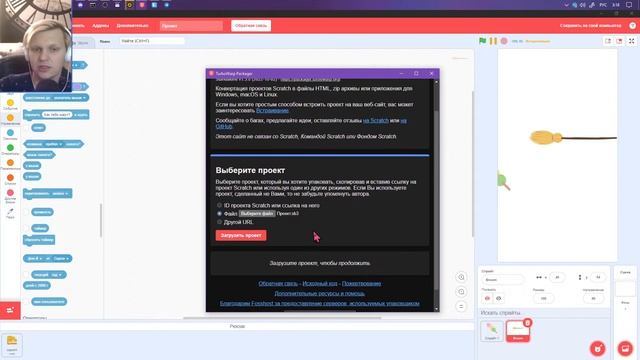Image resolution: width=640 pixels, height=360 pixels.
Task: Click the 'Загрузить проект' red button
Action: (241, 235)
